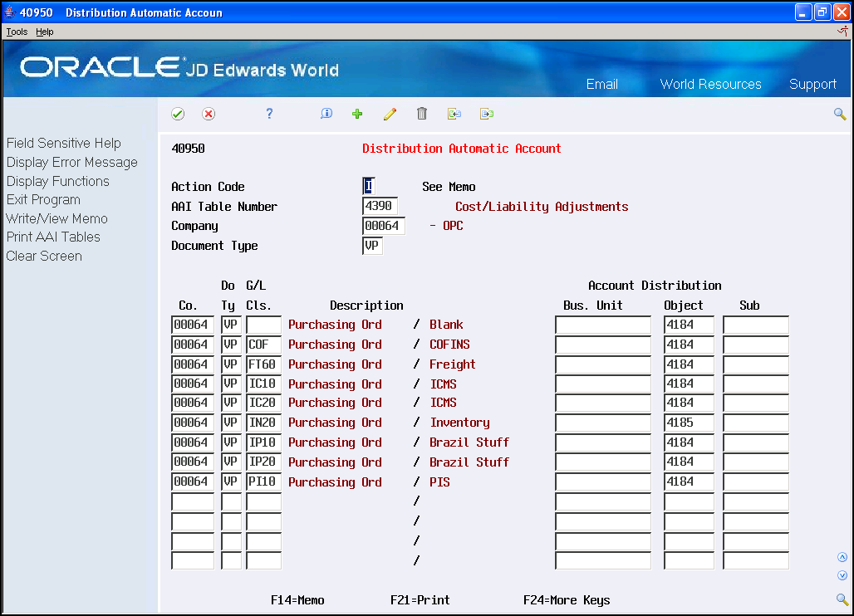Click the COFINS description text
The image size is (854, 616).
click(x=449, y=345)
